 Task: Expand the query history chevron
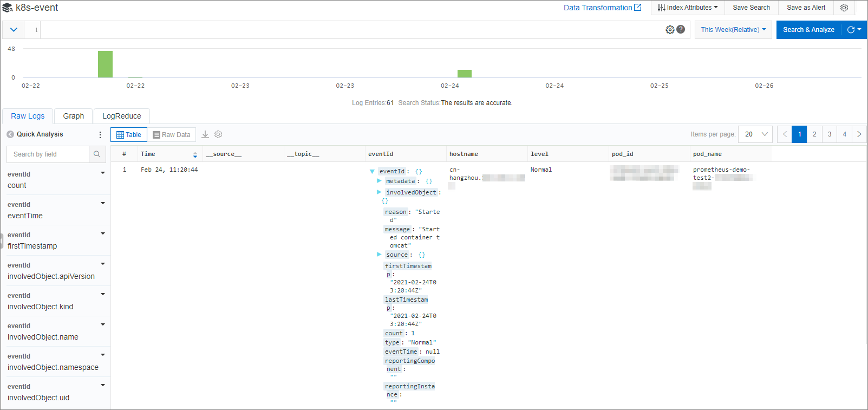(x=14, y=30)
